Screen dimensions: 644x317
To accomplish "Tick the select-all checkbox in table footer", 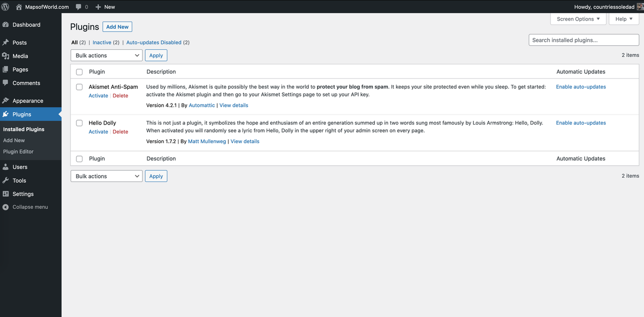I will [79, 159].
